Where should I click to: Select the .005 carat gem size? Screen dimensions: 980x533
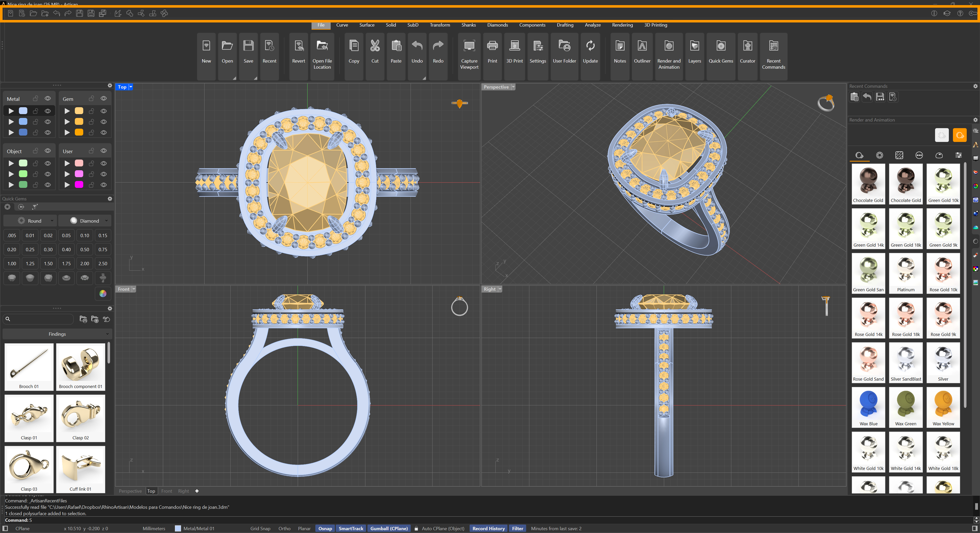tap(12, 236)
